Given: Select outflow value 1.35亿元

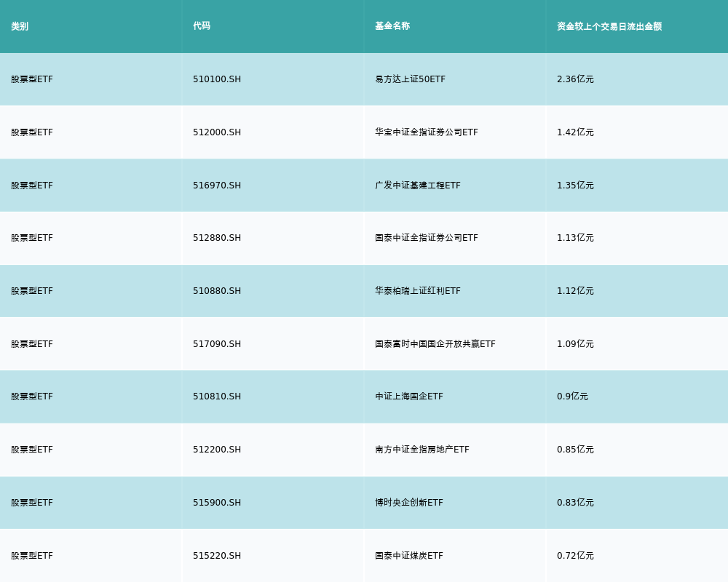Looking at the screenshot, I should click(x=575, y=186).
